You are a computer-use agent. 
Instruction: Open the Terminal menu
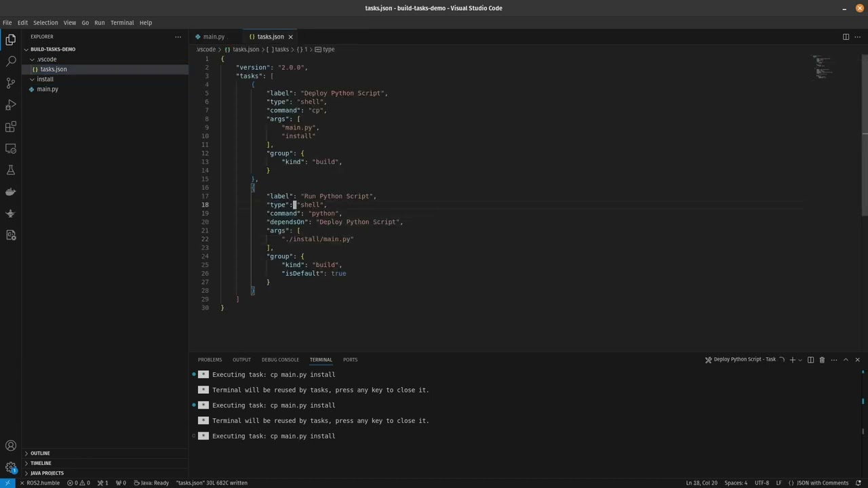[x=122, y=22]
